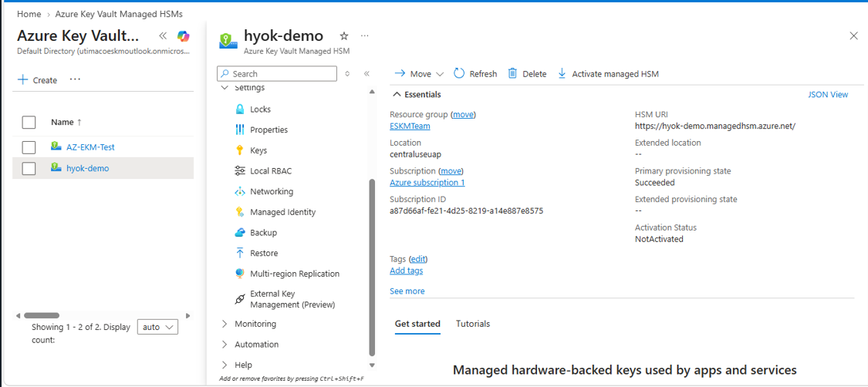868x387 pixels.
Task: Click the search magnifier icon in menu search
Action: coord(225,73)
